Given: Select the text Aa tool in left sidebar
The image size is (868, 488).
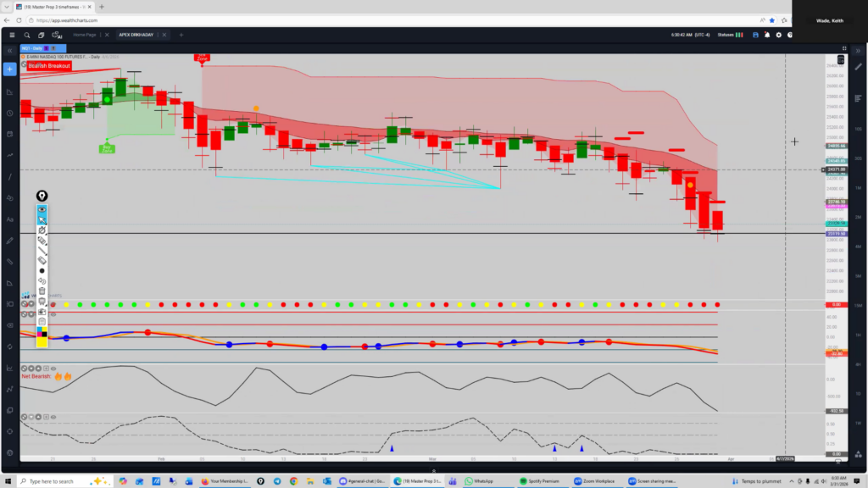Looking at the screenshot, I should [9, 219].
